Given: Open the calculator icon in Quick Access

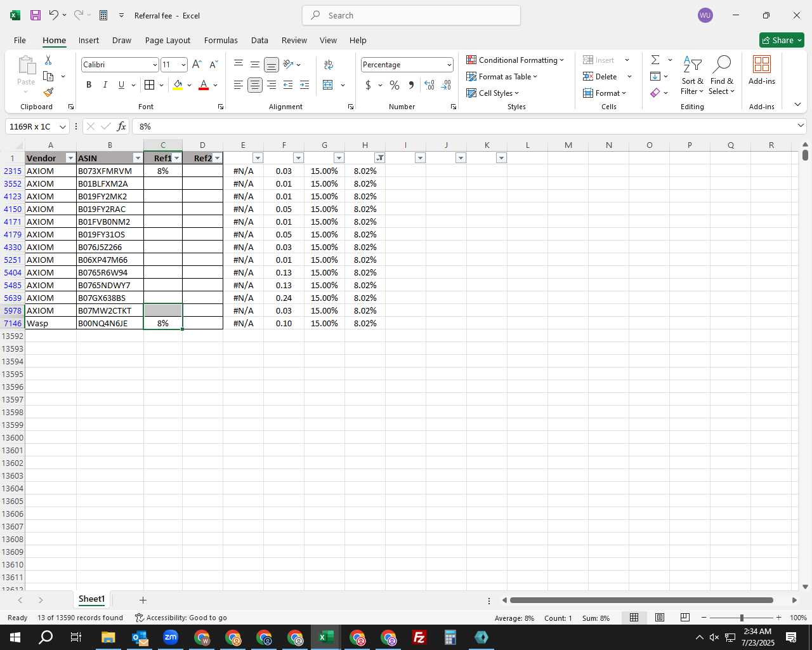Looking at the screenshot, I should [x=103, y=15].
